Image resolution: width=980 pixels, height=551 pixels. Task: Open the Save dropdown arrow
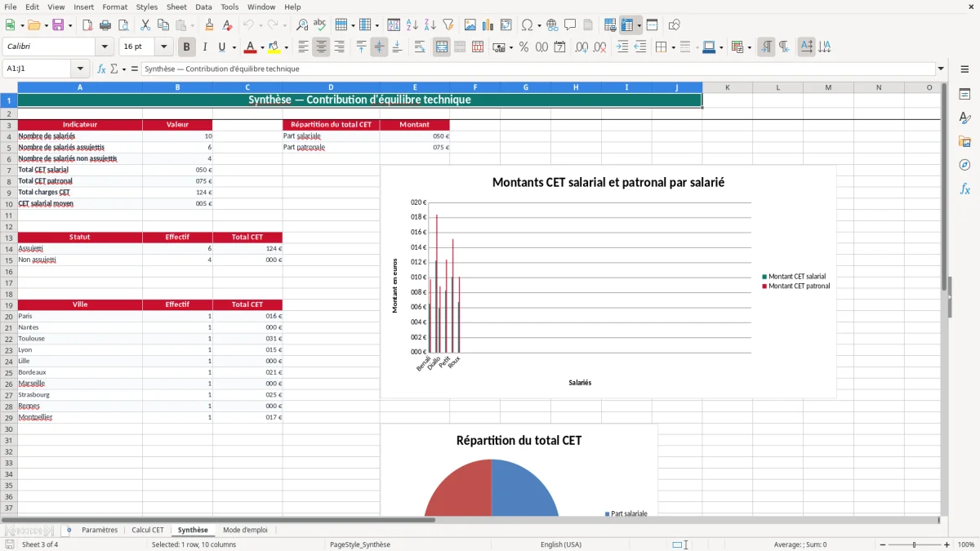click(70, 25)
